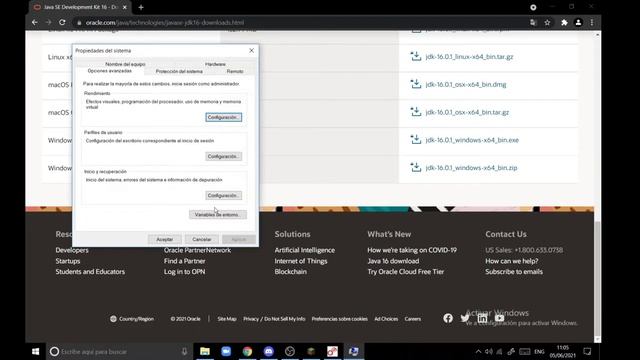Open Variables de entorno
This screenshot has height=360, width=640.
click(218, 215)
